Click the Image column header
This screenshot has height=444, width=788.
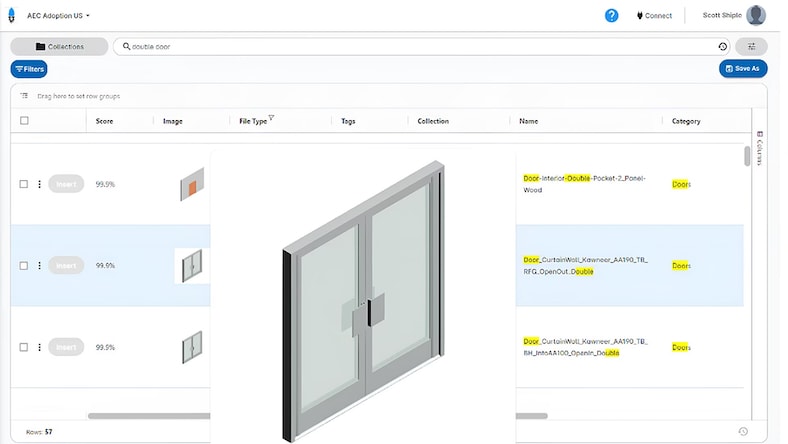coord(173,121)
